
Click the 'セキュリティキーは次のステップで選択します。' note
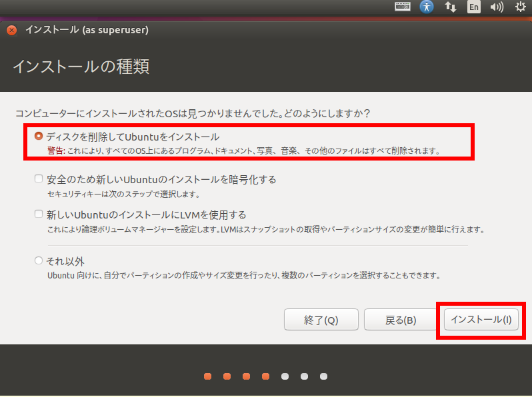[123, 195]
